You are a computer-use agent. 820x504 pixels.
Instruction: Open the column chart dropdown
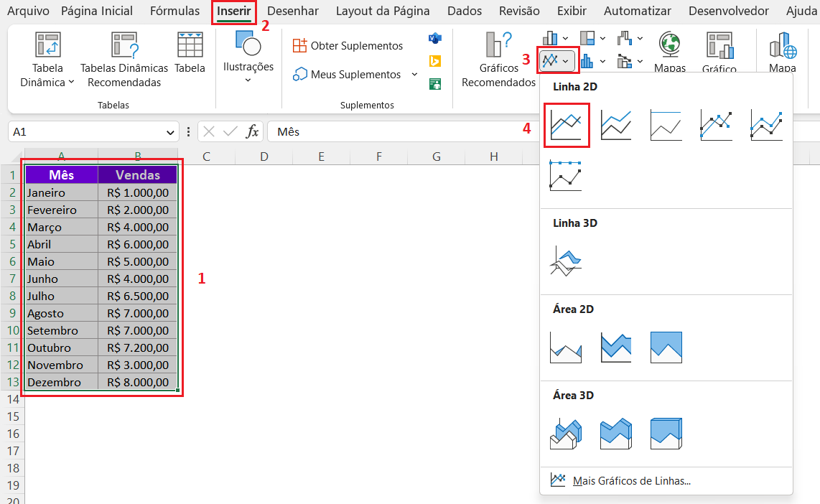[566, 38]
